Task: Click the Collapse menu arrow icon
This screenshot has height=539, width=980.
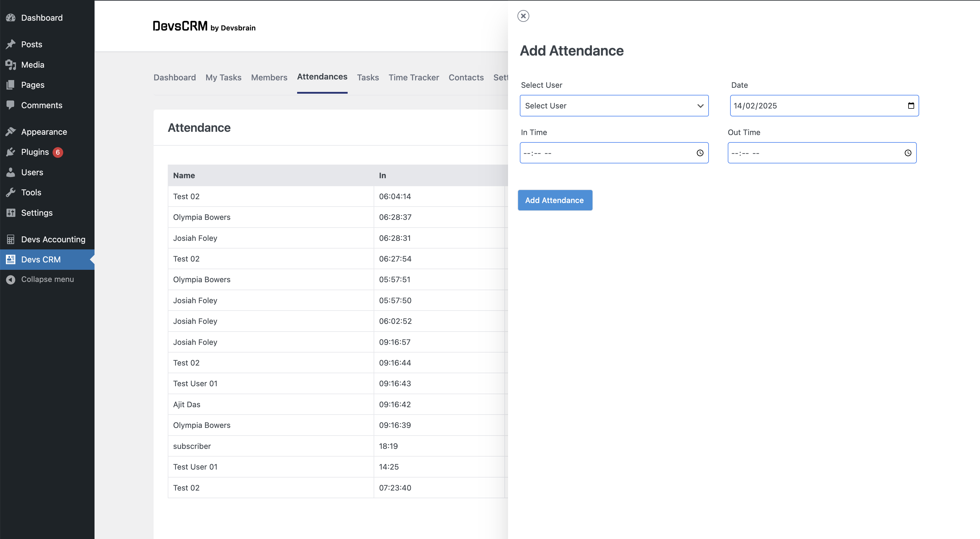Action: coord(11,279)
